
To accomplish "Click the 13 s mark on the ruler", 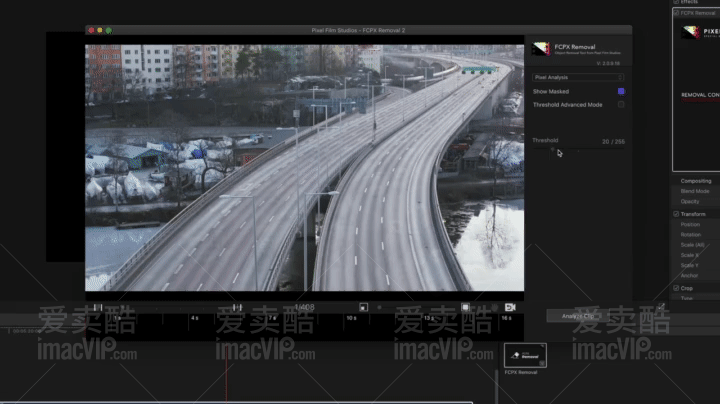I will 429,318.
